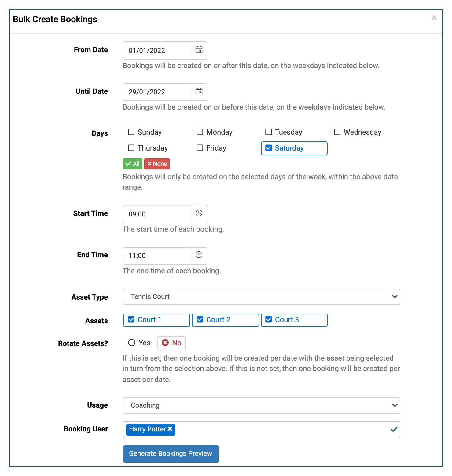Image resolution: width=452 pixels, height=476 pixels.
Task: Open the End Time clock picker
Action: [199, 256]
